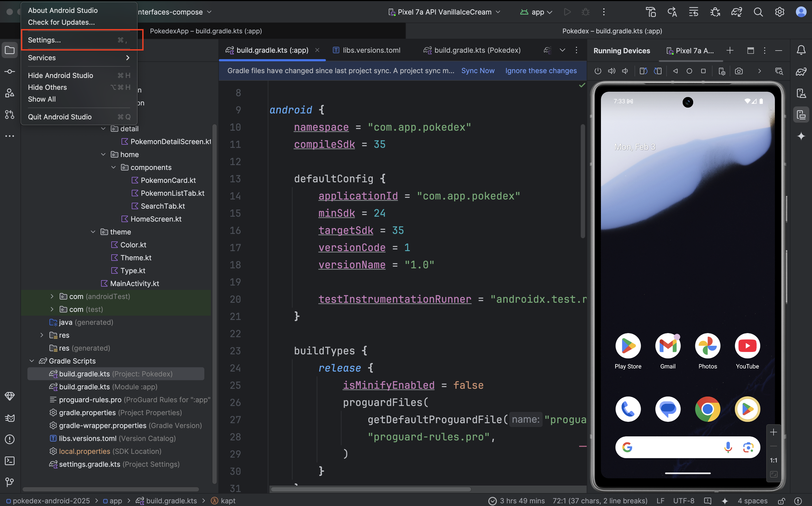Select Settings... from the menu
Image resolution: width=812 pixels, height=506 pixels.
point(44,40)
